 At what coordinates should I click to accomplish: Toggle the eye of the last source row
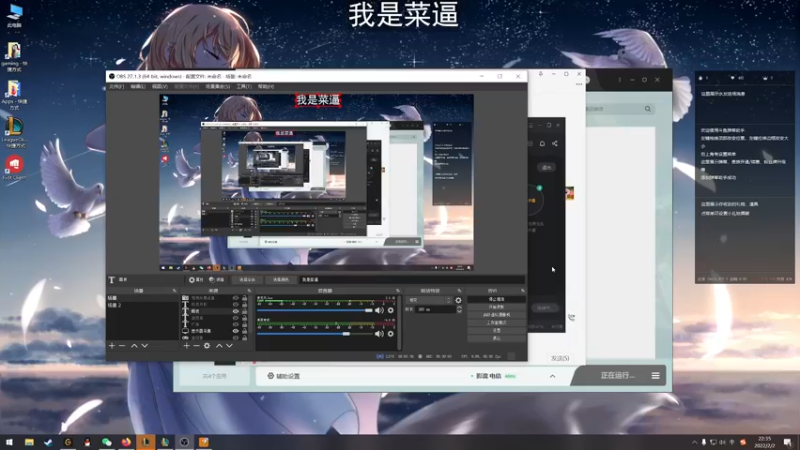pos(236,338)
